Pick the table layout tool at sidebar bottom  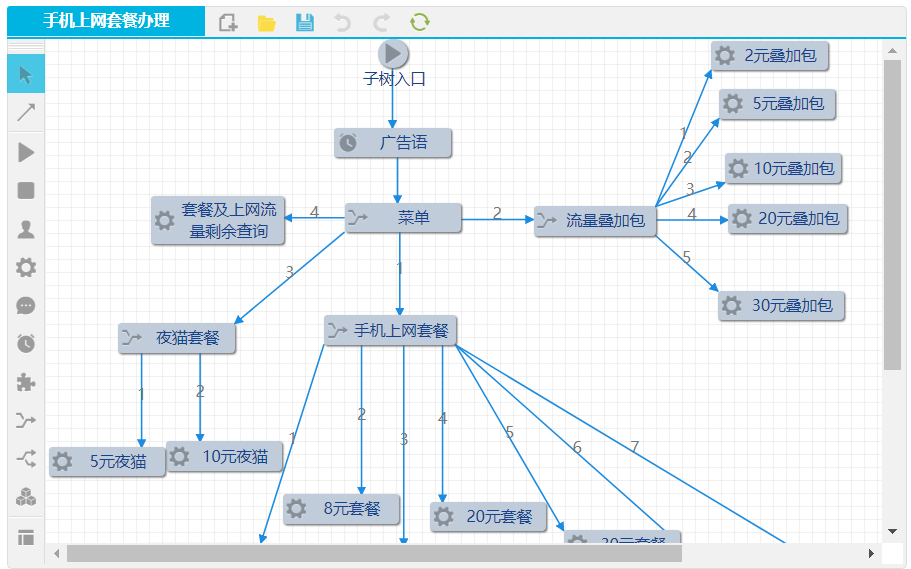coord(26,538)
